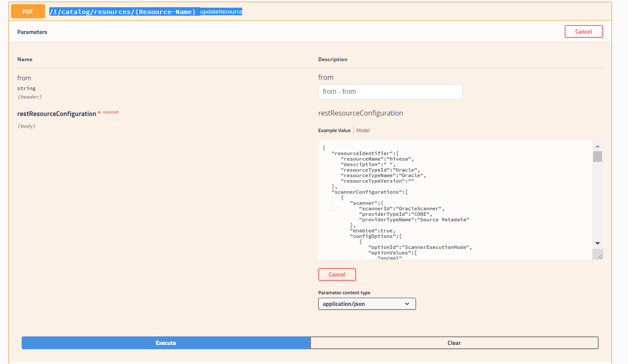Click the /1/catalog/resources/{Resource-Name} path

point(122,12)
